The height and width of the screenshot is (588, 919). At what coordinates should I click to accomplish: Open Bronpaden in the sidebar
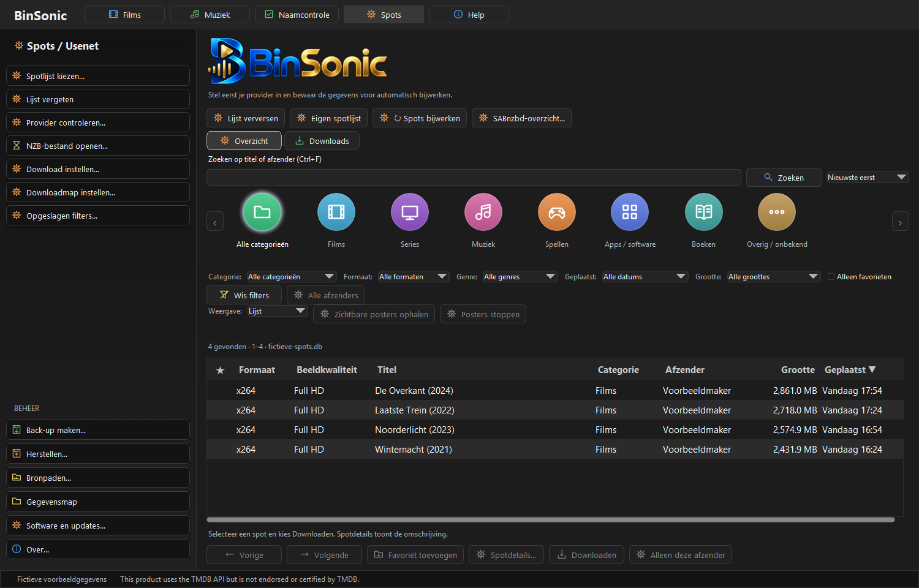pyautogui.click(x=98, y=478)
